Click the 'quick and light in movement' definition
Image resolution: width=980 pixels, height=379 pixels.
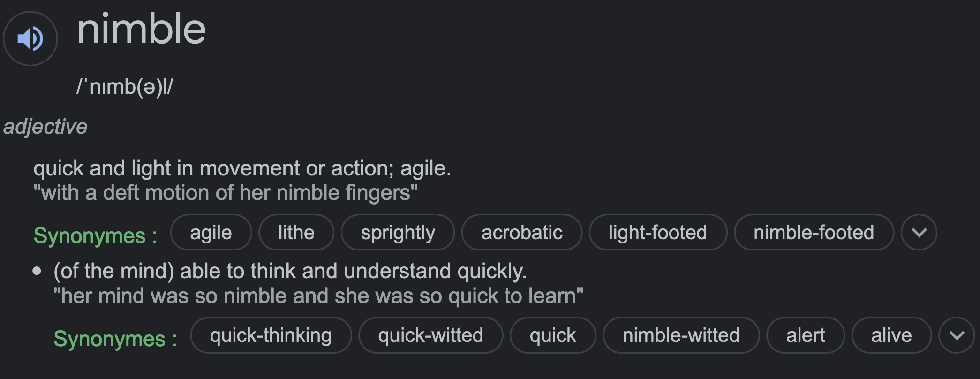pyautogui.click(x=242, y=168)
